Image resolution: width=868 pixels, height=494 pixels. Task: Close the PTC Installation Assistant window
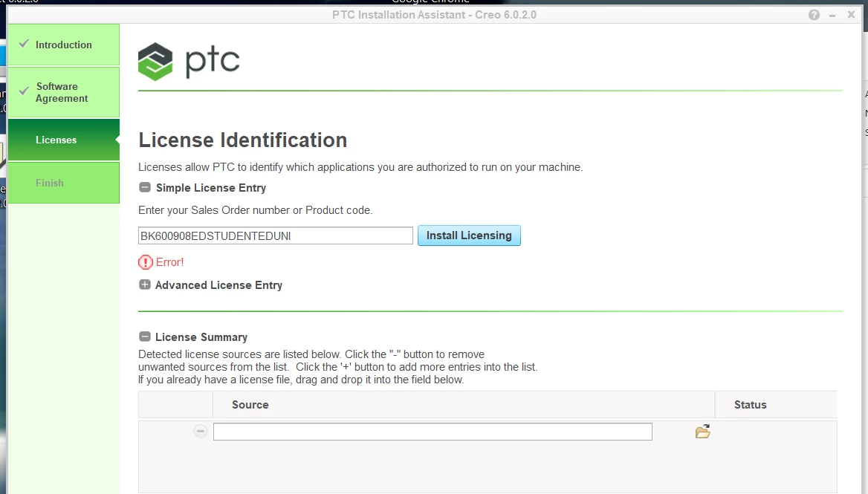(852, 15)
